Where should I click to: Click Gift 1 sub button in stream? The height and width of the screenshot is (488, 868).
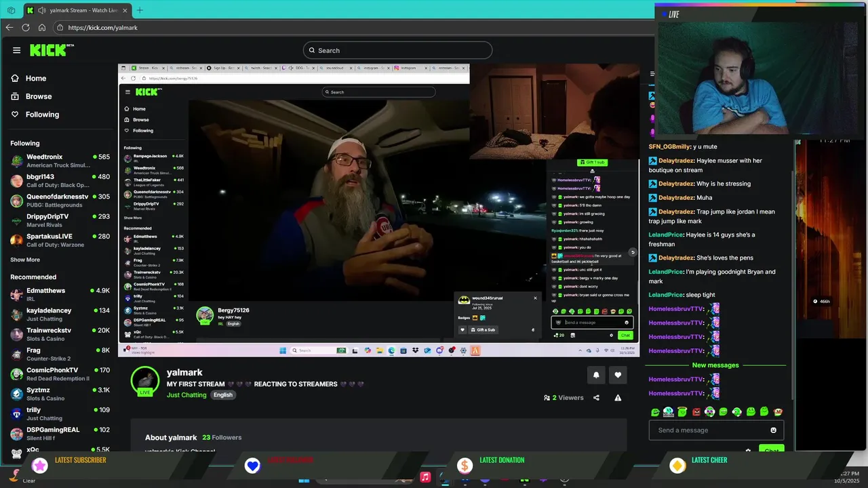click(591, 162)
